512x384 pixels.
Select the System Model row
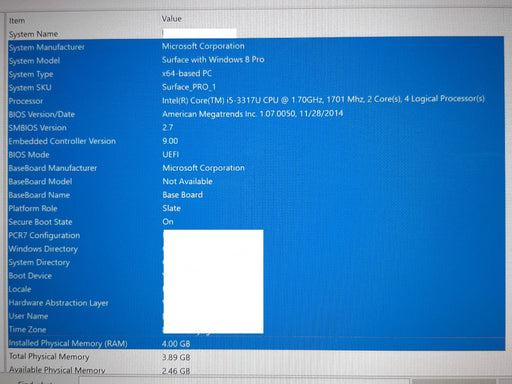256,60
